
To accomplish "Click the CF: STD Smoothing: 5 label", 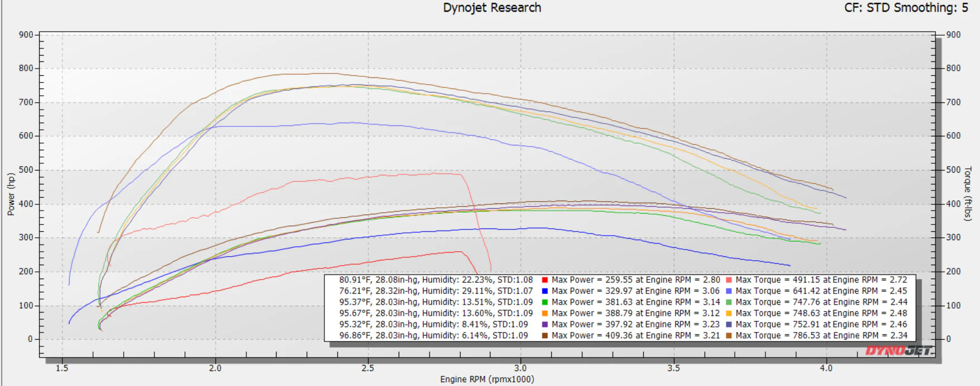I will click(x=906, y=8).
